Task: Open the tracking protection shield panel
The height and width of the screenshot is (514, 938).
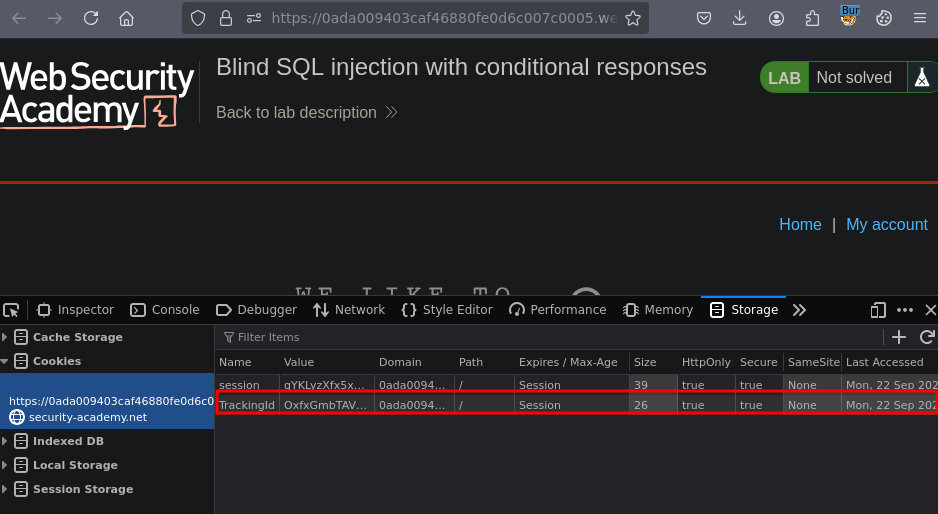Action: coord(198,18)
